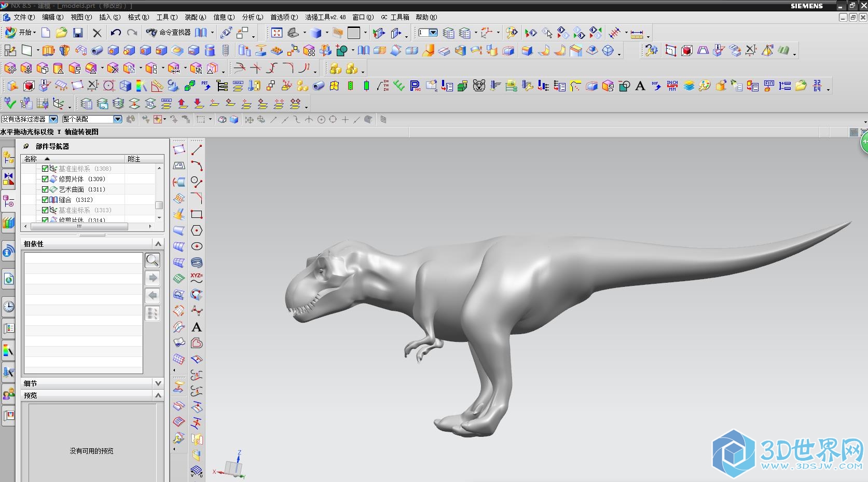
Task: Click the Sketch icon in feature toolbar
Action: tap(10, 50)
